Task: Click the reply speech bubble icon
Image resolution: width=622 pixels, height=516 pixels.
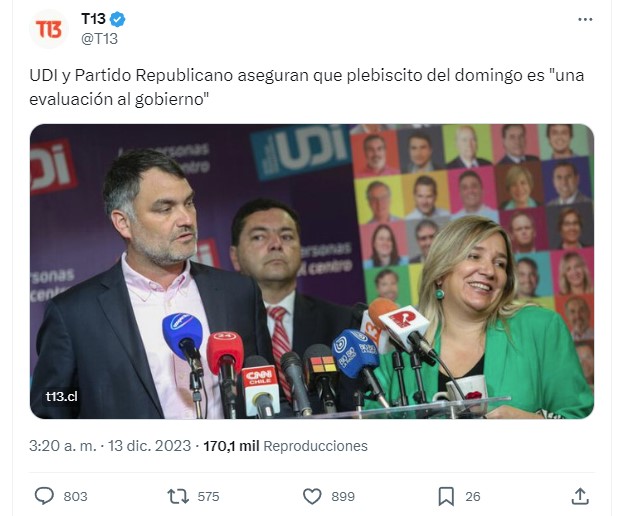Action: pyautogui.click(x=44, y=496)
